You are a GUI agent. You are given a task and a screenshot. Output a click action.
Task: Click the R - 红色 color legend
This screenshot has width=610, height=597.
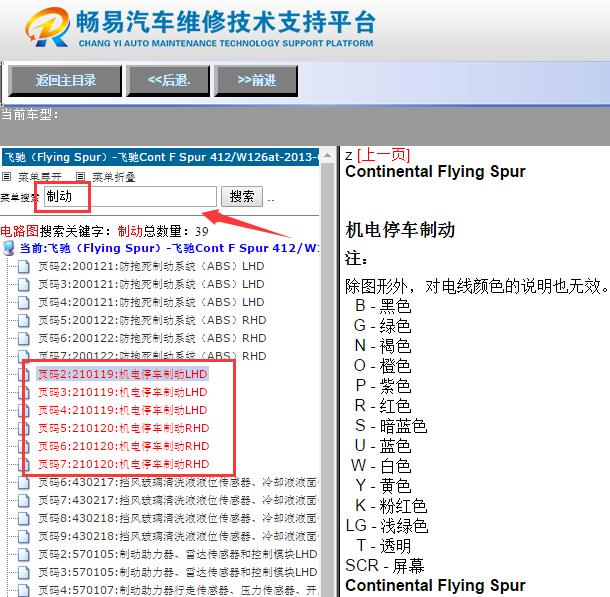click(383, 406)
